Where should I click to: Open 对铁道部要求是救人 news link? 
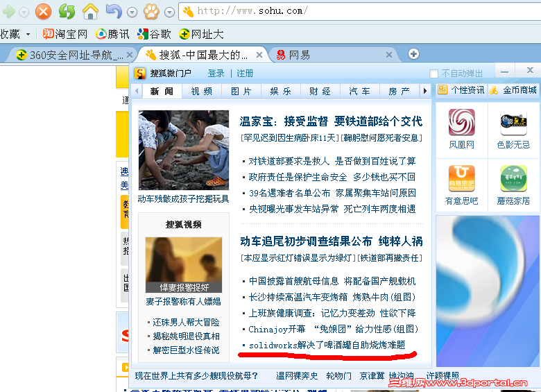click(x=332, y=161)
